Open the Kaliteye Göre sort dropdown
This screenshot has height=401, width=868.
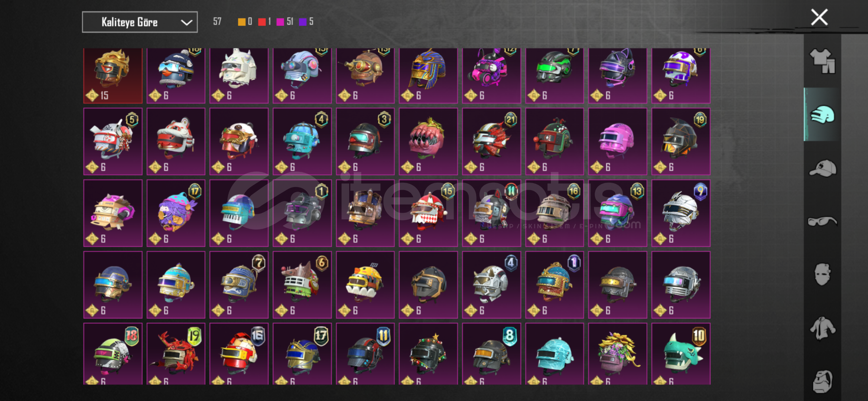[140, 22]
